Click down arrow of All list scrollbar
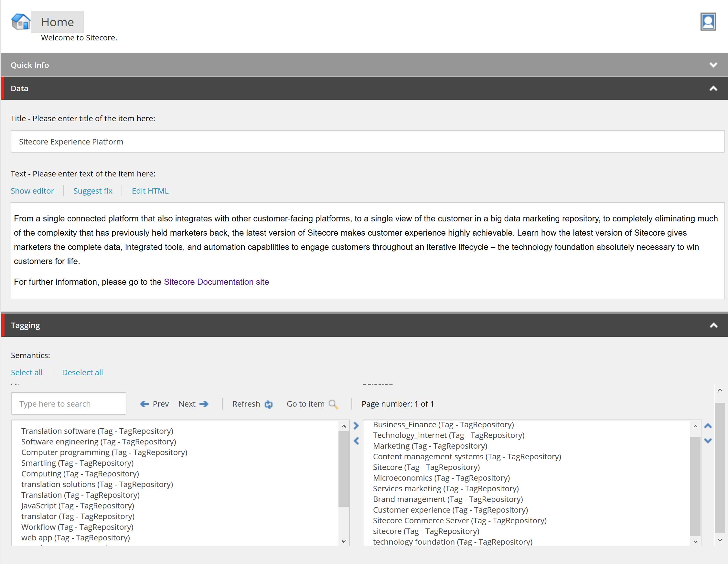 click(344, 542)
